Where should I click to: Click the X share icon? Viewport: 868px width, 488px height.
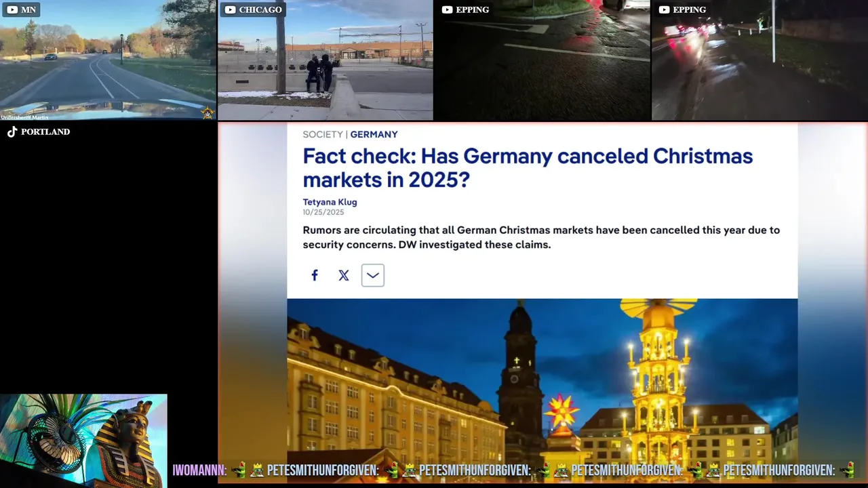click(344, 275)
